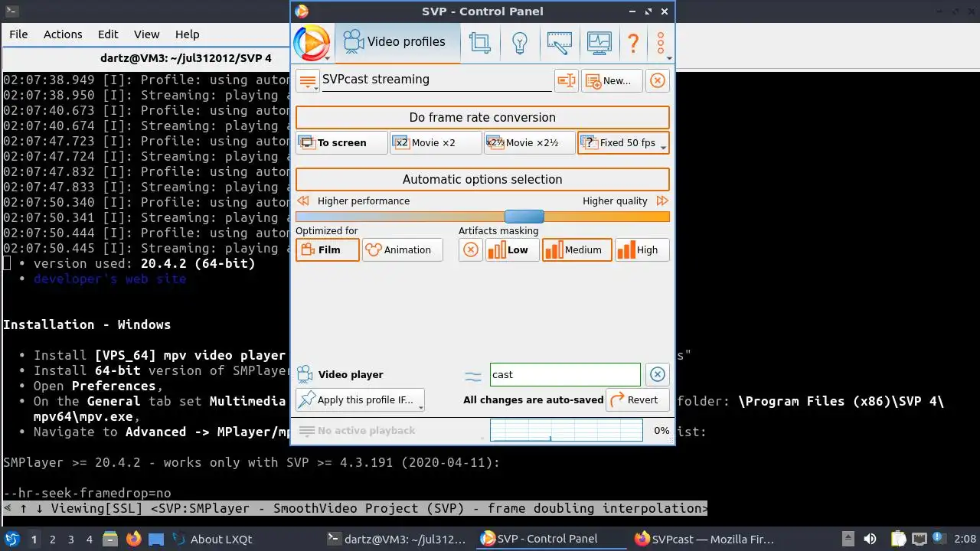This screenshot has width=980, height=551.
Task: Open the frame crop tab icon
Action: click(480, 42)
